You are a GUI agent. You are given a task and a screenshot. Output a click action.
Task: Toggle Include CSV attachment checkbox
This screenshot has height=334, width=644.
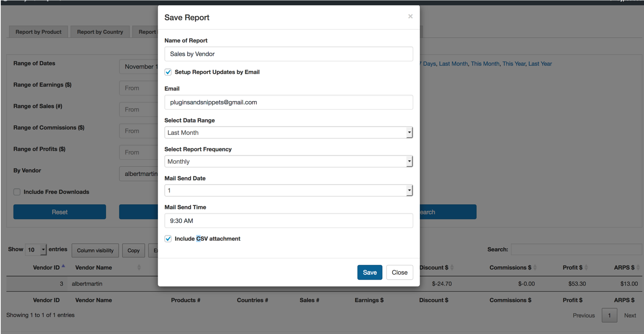[x=168, y=239]
